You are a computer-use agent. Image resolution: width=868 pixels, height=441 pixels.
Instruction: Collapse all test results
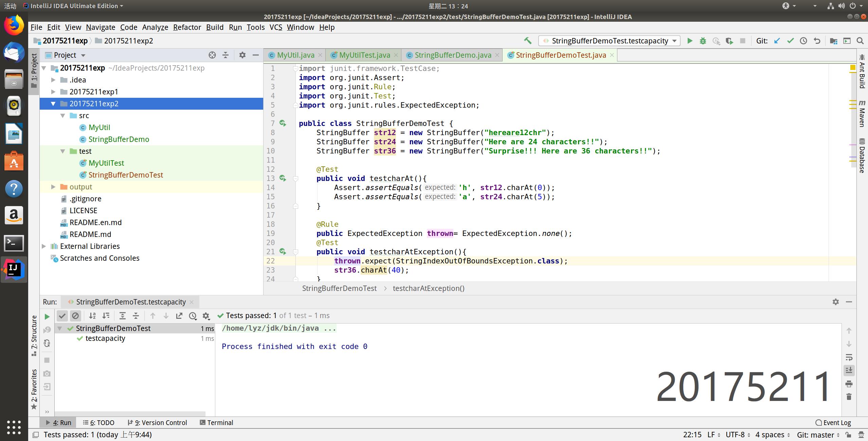[x=136, y=316]
